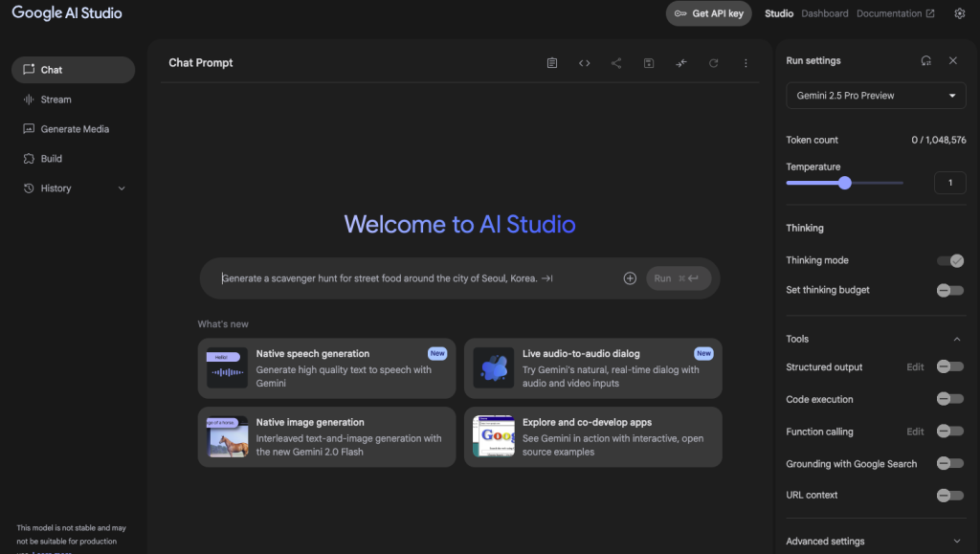Open the Native image generation card text

(348, 436)
